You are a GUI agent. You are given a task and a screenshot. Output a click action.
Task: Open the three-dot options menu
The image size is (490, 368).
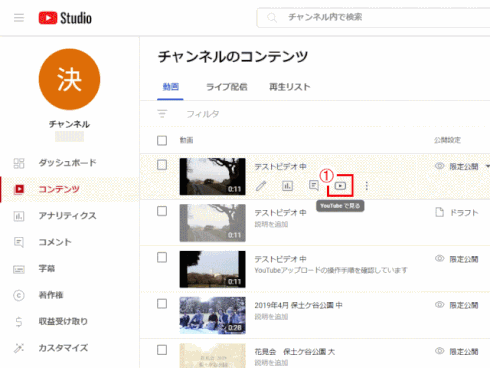click(367, 186)
